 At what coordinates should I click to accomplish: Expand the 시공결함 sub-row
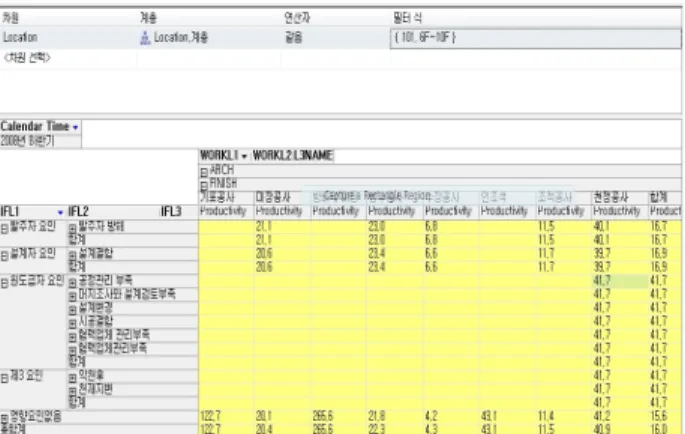pyautogui.click(x=73, y=323)
